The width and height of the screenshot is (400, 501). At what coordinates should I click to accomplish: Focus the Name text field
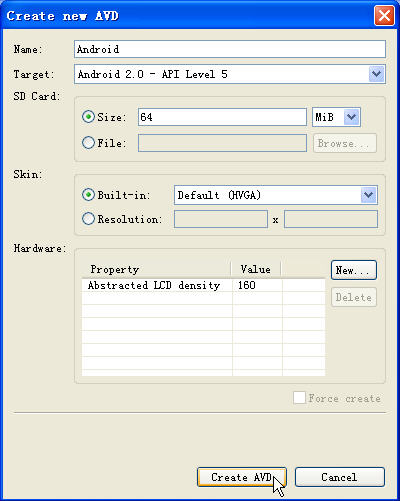pos(230,49)
